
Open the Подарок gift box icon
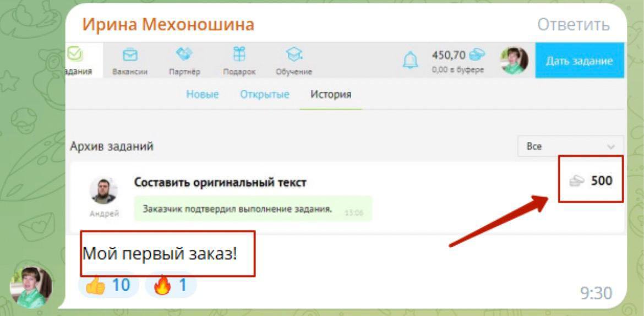[239, 54]
